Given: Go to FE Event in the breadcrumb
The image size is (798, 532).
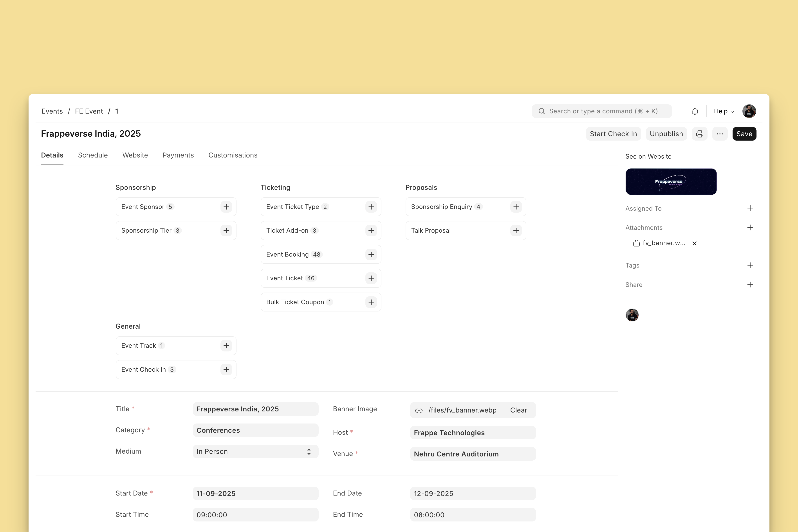Looking at the screenshot, I should tap(89, 111).
